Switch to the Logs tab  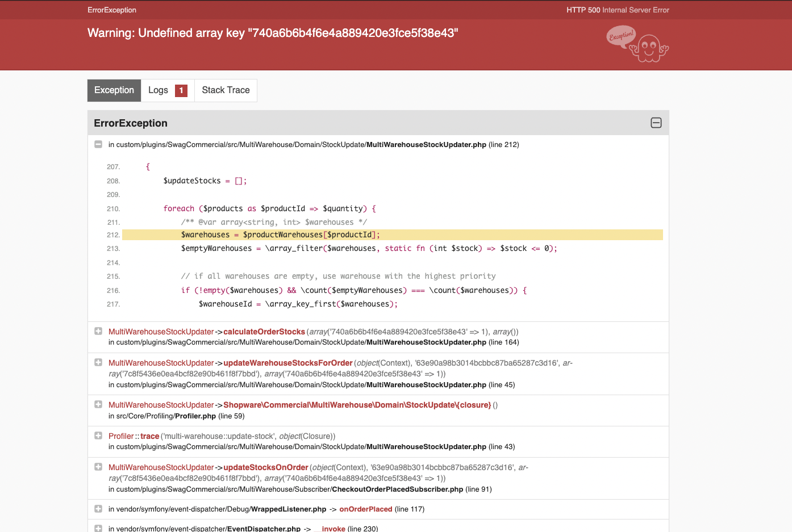click(x=159, y=90)
